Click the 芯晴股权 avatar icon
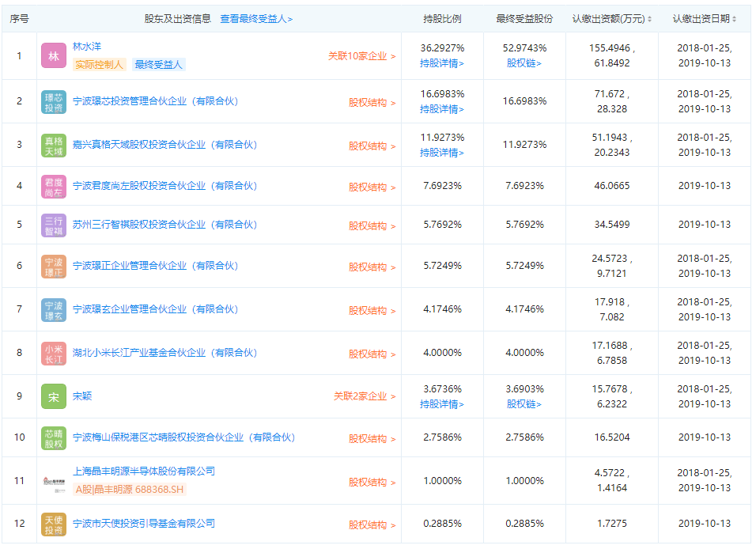Viewport: 756px width, 549px height. 52,437
